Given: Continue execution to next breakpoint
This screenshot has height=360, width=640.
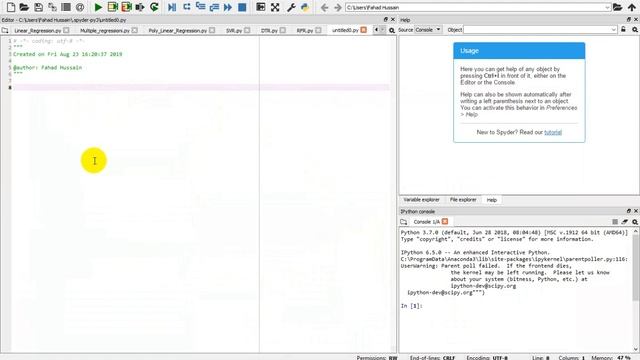Looking at the screenshot, I should coord(228,7).
